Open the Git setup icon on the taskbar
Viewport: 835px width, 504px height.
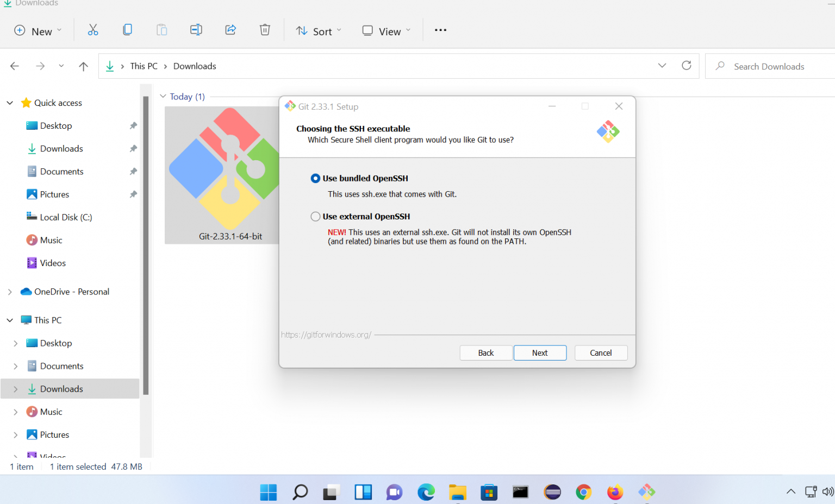(646, 492)
